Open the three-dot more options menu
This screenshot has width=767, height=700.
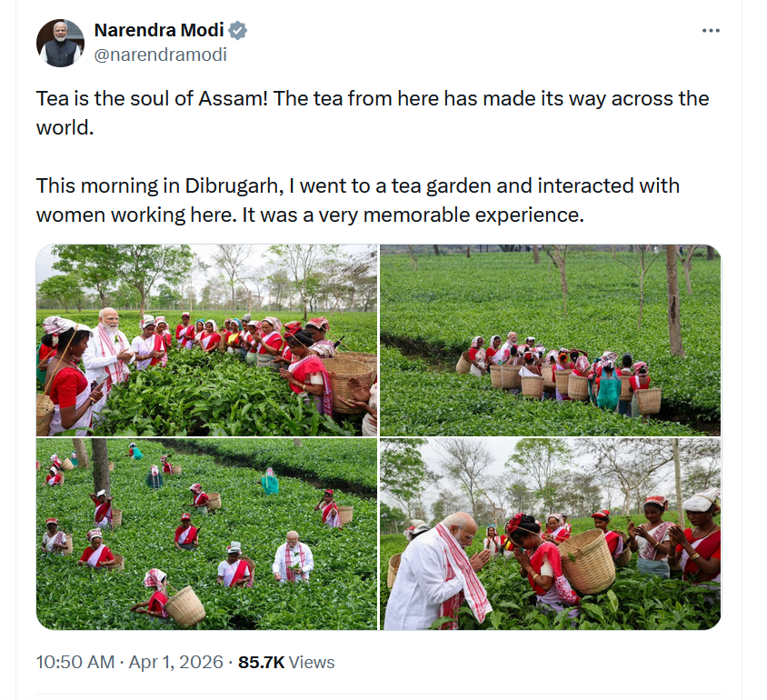(x=711, y=30)
